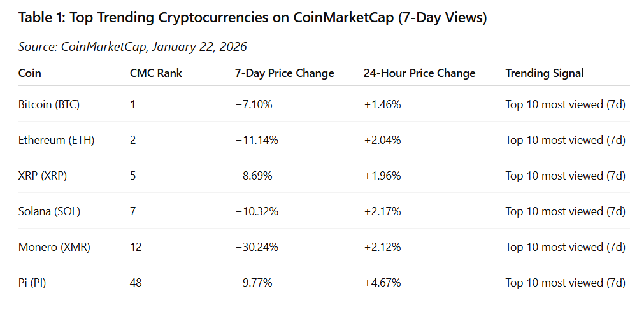
Task: Click rank value 48 for Pi
Action: pyautogui.click(x=136, y=283)
